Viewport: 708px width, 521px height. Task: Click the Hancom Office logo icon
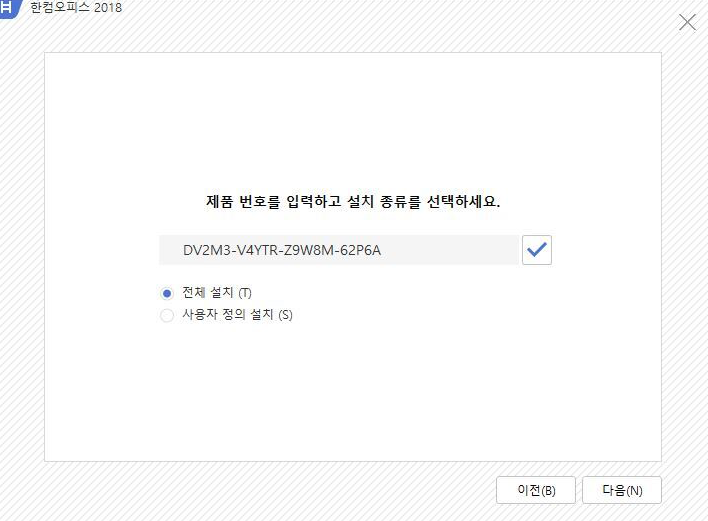tap(9, 8)
